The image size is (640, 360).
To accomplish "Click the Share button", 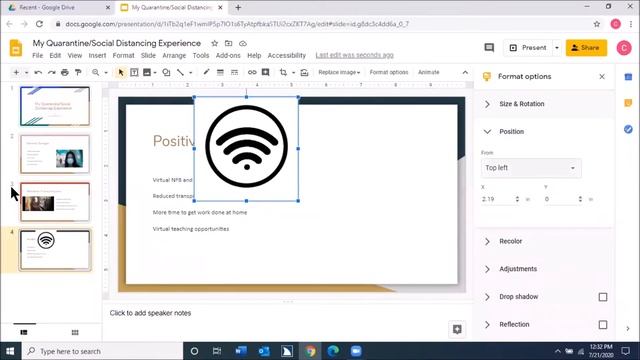I will tap(586, 48).
